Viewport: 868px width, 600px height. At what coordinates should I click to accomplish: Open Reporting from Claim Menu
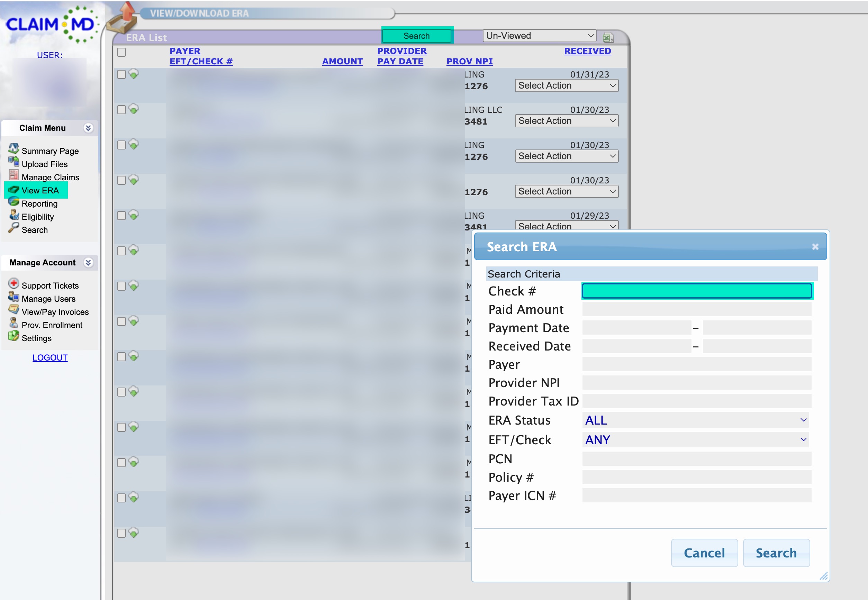(x=39, y=204)
